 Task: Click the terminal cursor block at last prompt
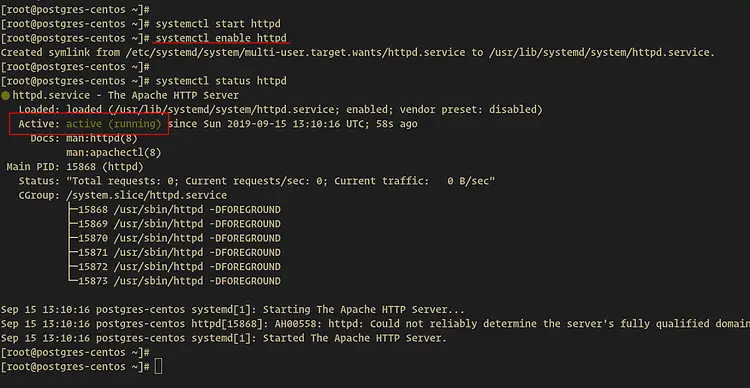point(159,367)
